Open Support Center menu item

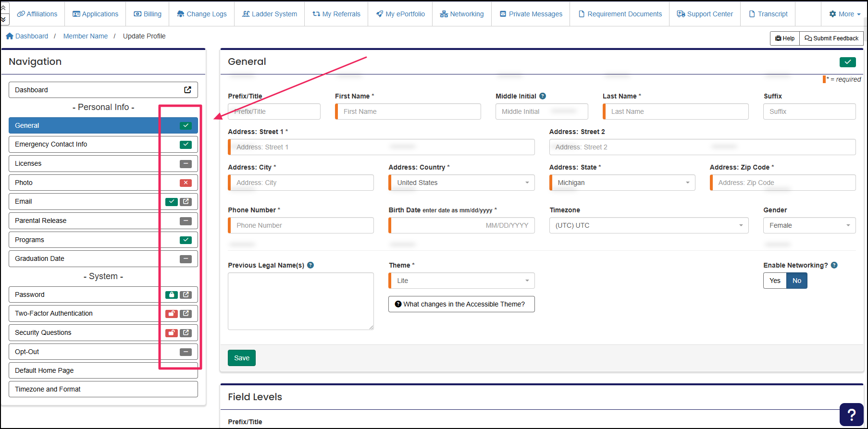click(705, 14)
